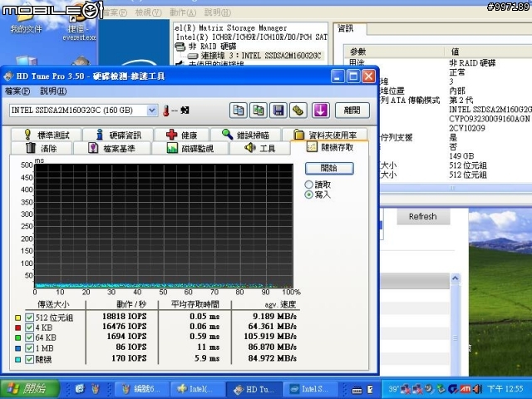The width and height of the screenshot is (532, 399).
Task: Toggle the 512 位元組 checkbox
Action: coord(30,318)
